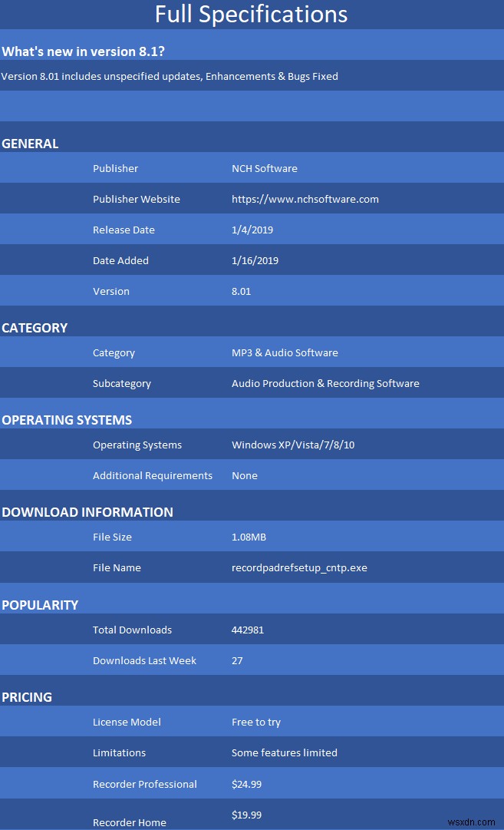The height and width of the screenshot is (830, 504).
Task: Click the Category row label
Action: click(114, 352)
